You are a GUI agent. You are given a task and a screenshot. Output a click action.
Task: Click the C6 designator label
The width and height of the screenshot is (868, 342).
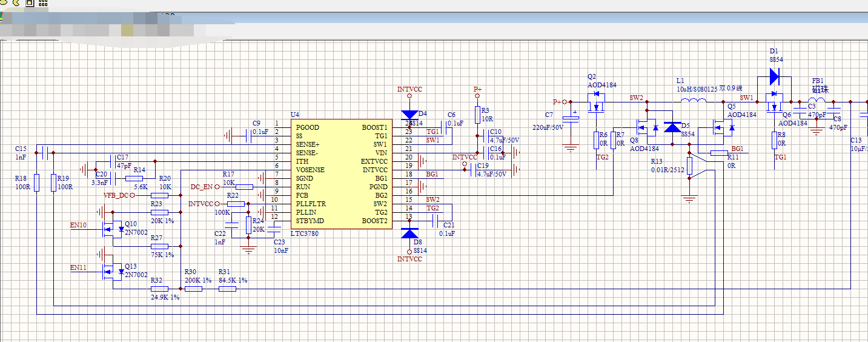451,115
